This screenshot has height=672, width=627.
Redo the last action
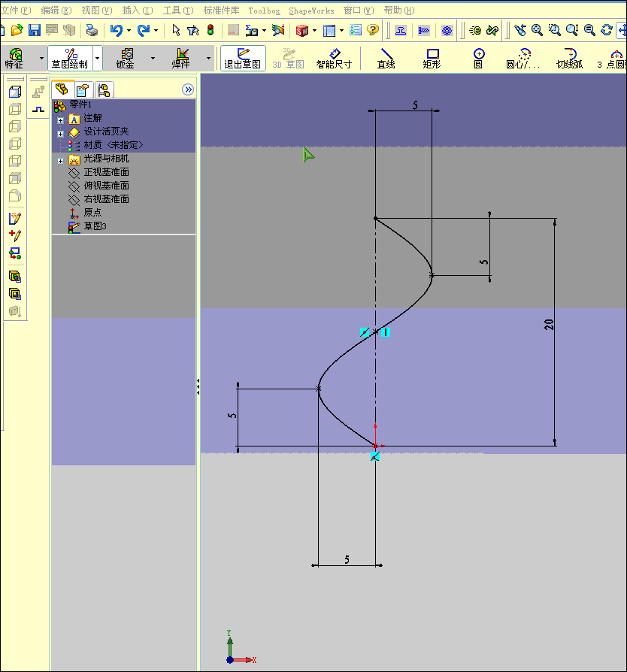(144, 30)
